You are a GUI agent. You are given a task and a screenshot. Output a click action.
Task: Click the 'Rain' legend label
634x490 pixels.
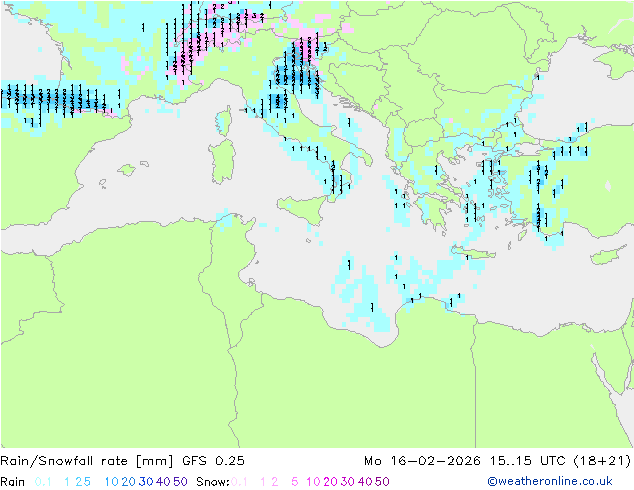point(13,482)
